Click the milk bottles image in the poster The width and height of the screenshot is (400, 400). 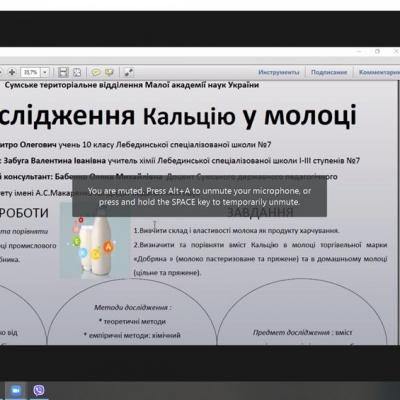point(94,241)
